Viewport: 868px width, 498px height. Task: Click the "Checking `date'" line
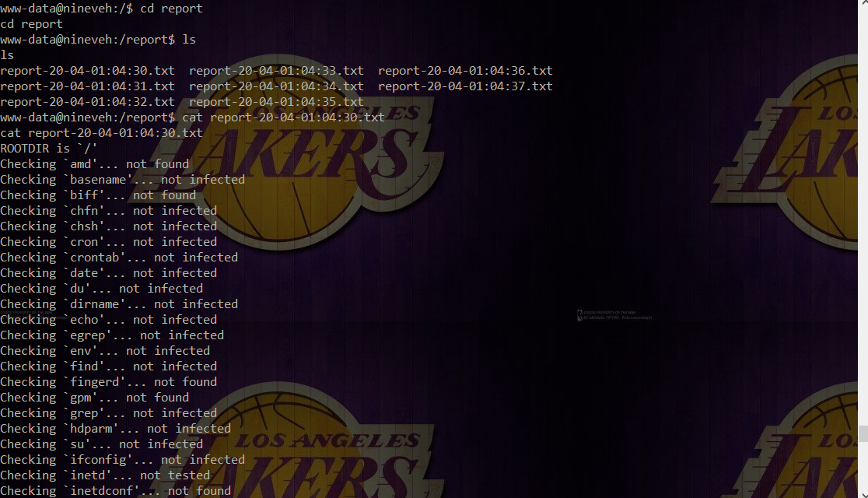pyautogui.click(x=109, y=272)
